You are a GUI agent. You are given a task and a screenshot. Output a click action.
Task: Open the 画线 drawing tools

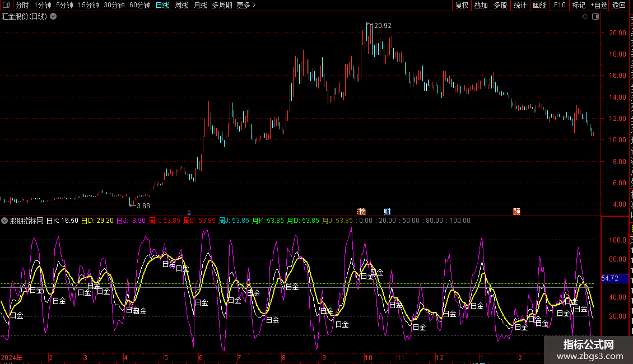(539, 5)
